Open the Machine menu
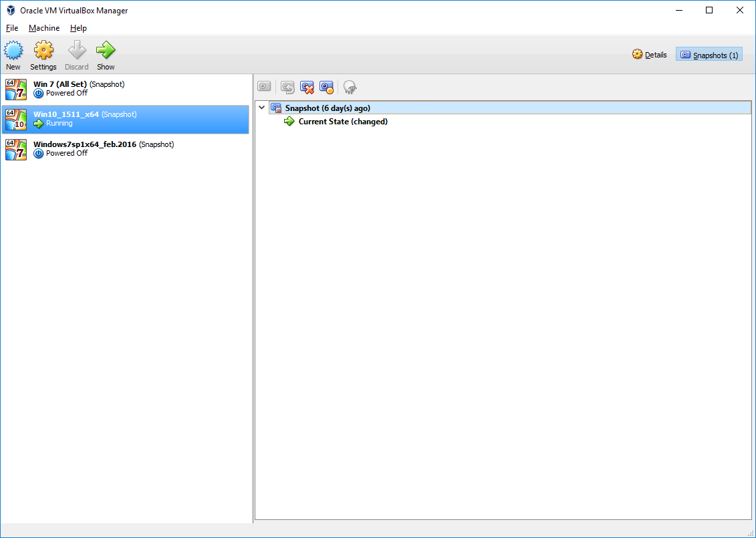Image resolution: width=756 pixels, height=538 pixels. pyautogui.click(x=44, y=28)
